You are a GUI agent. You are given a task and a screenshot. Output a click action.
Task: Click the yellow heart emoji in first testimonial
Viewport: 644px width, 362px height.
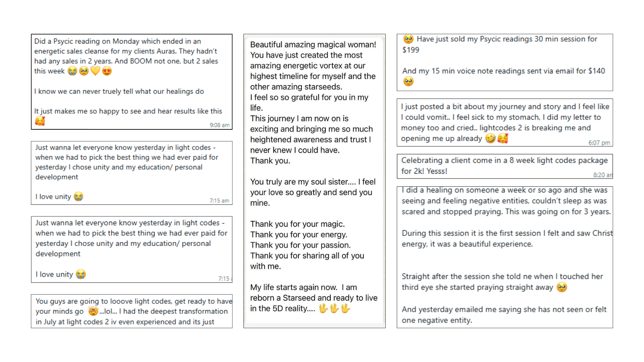tap(95, 71)
